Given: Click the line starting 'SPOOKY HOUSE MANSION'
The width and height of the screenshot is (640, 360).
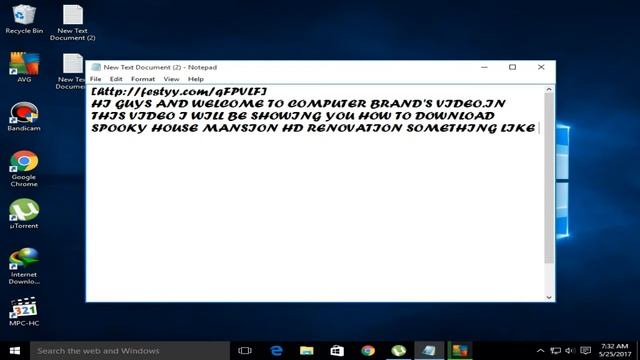Looking at the screenshot, I should (313, 128).
